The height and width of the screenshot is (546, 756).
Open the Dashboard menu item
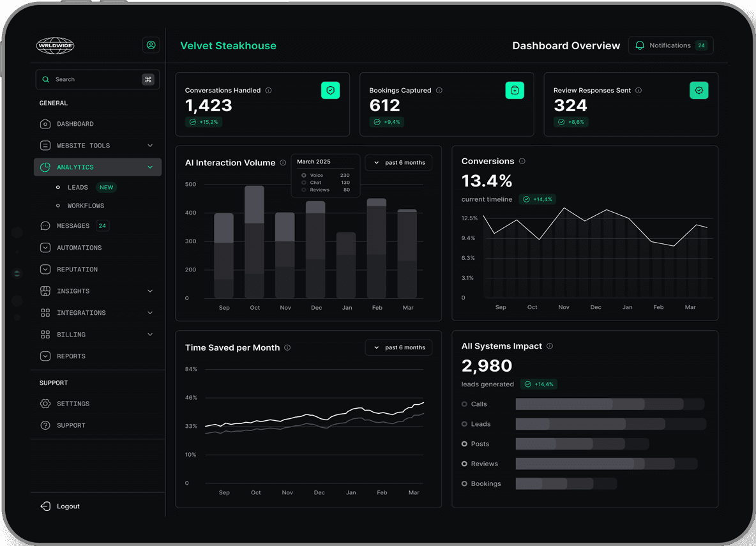point(98,124)
